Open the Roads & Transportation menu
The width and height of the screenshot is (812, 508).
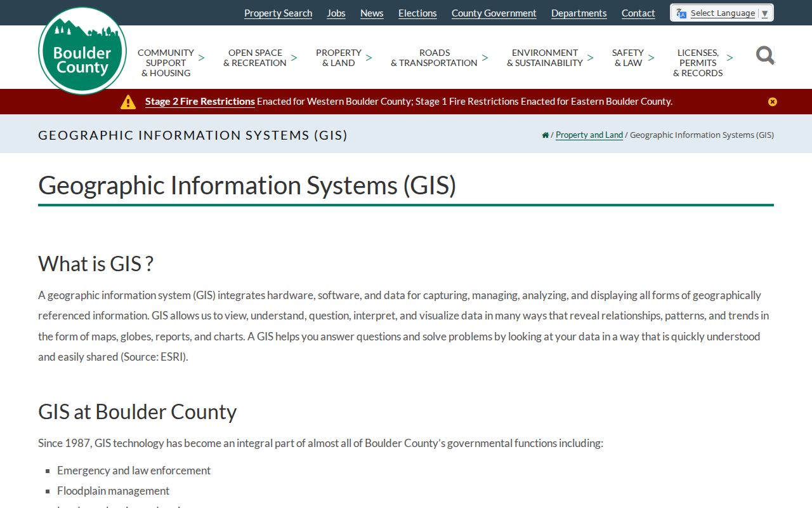(434, 58)
